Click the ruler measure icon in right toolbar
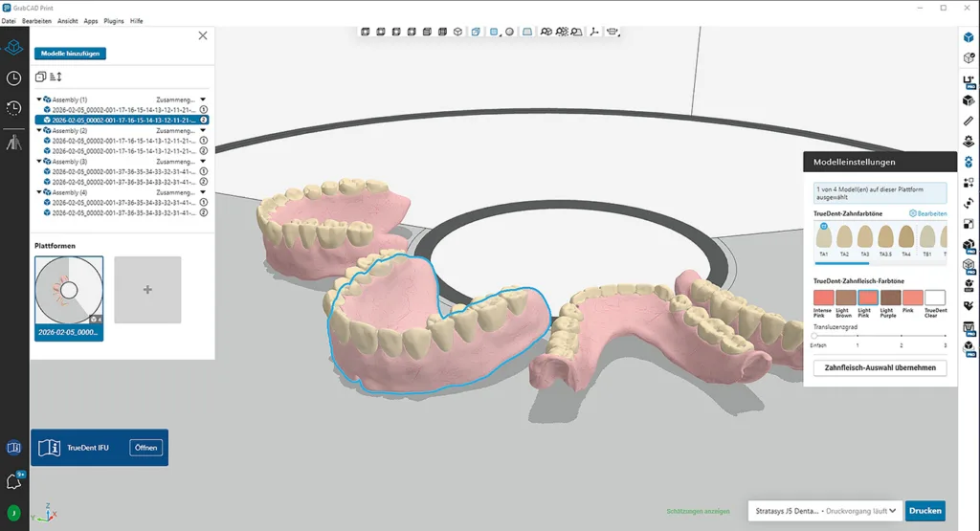 pyautogui.click(x=969, y=121)
